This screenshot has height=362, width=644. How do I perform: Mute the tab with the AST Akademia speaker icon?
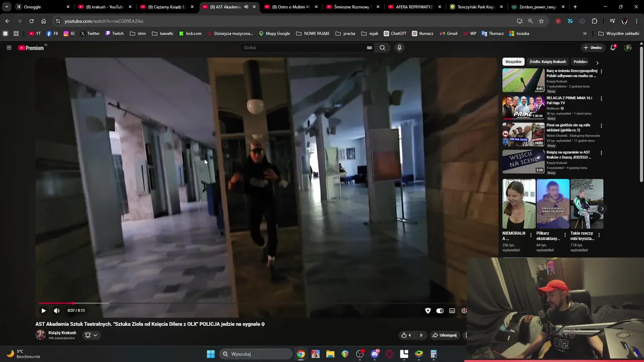[x=246, y=7]
